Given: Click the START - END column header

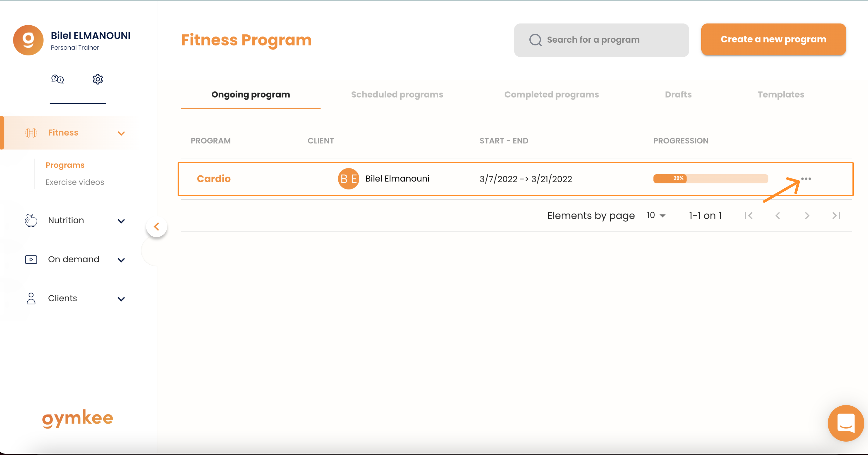Looking at the screenshot, I should (x=504, y=141).
